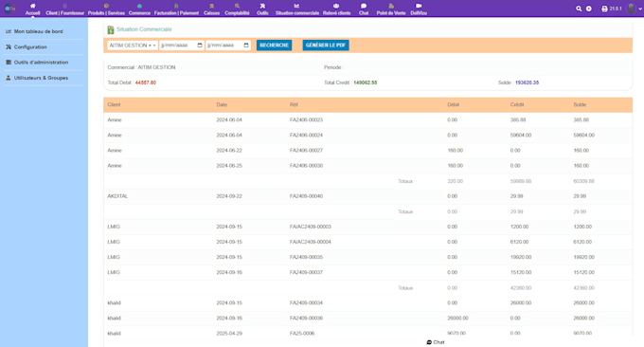Click reference FA2406-00030

[x=307, y=166]
